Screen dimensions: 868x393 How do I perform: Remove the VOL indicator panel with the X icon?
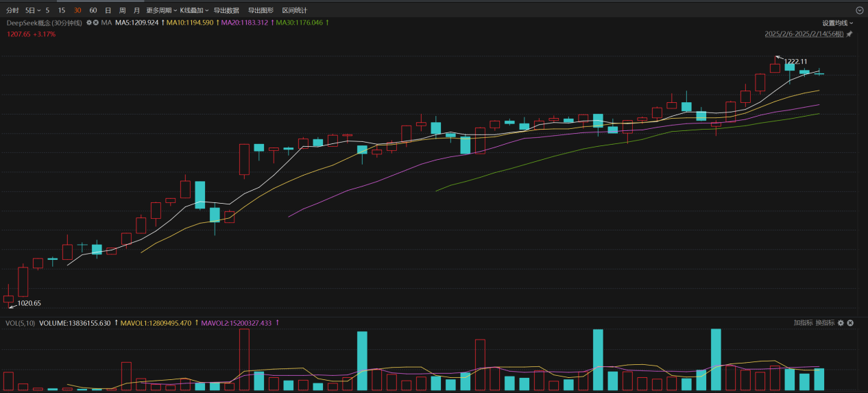[851, 323]
